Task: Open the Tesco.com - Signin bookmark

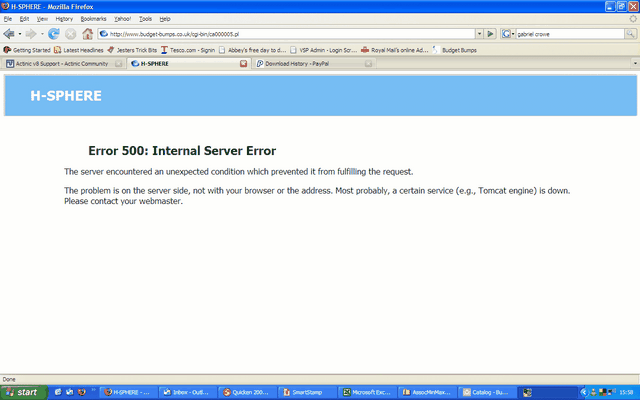Action: (x=189, y=48)
